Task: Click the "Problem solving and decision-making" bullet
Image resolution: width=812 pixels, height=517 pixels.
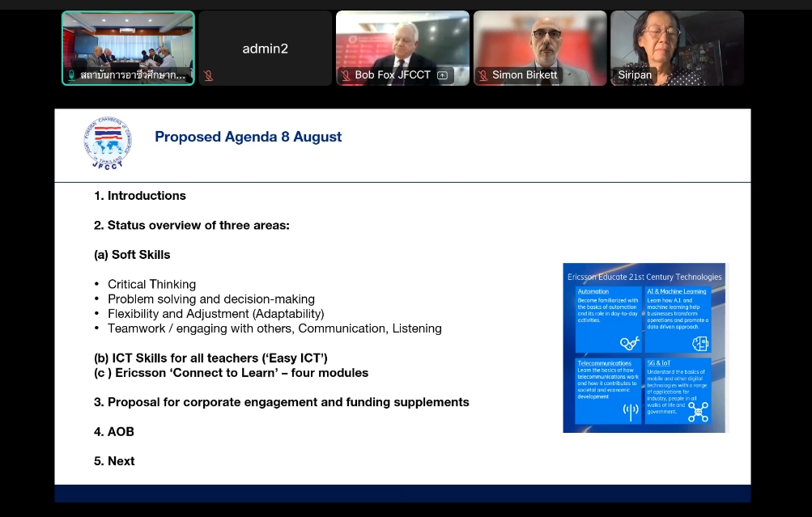Action: tap(211, 299)
